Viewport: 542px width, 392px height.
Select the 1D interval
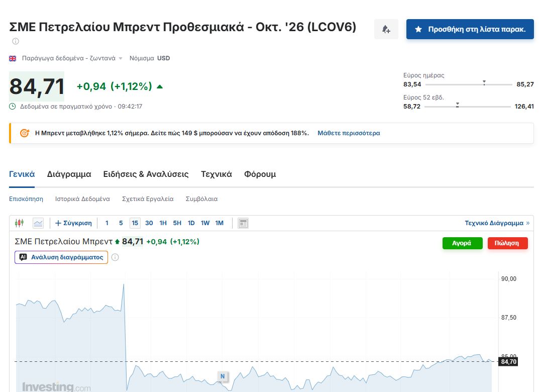[x=191, y=223]
